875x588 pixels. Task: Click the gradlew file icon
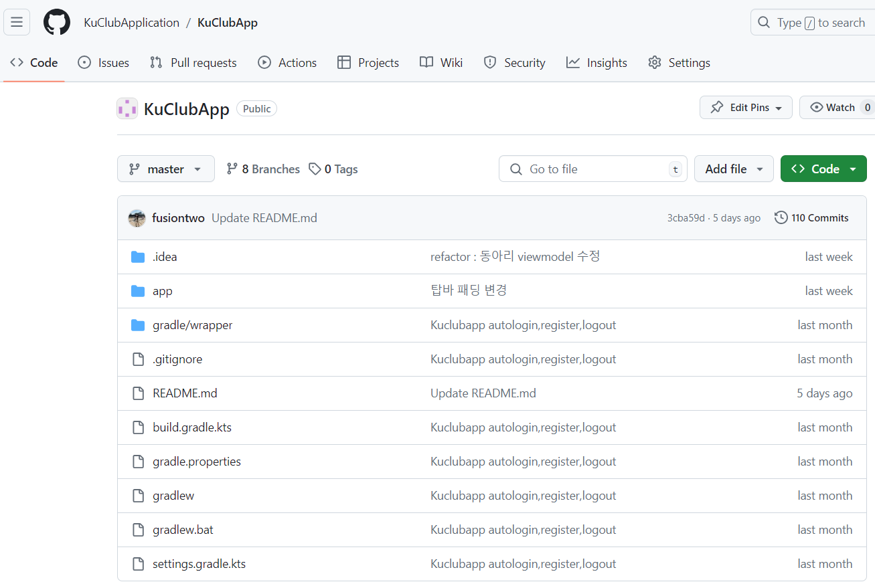click(138, 496)
